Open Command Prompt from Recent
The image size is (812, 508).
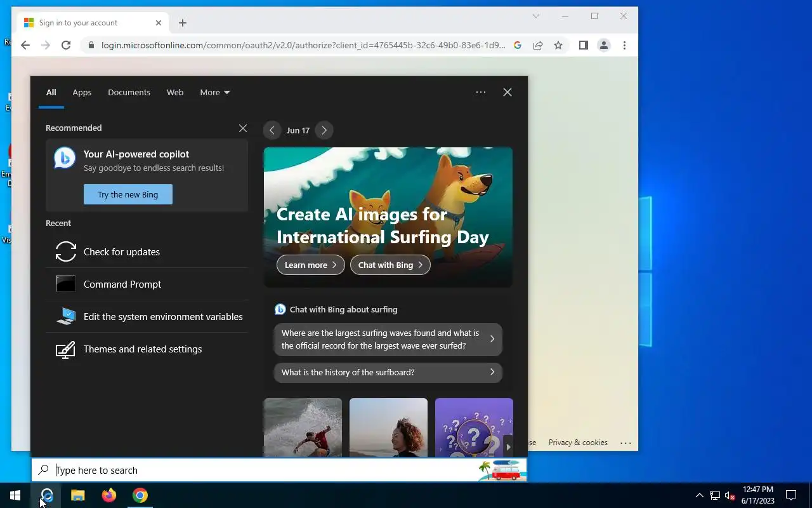[147, 284]
